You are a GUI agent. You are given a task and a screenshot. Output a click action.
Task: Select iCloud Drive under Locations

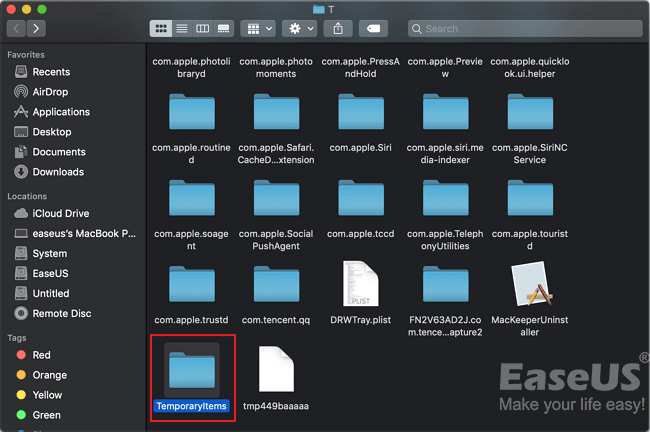pos(60,213)
